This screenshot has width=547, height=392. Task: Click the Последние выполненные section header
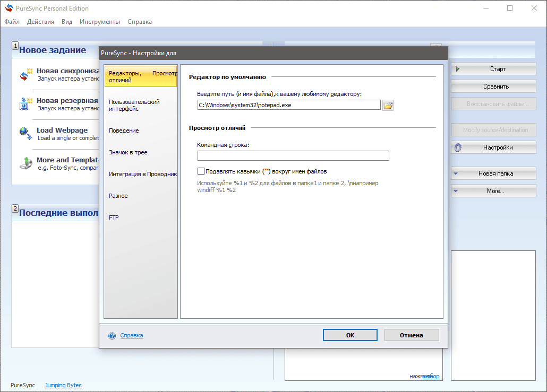tap(58, 213)
